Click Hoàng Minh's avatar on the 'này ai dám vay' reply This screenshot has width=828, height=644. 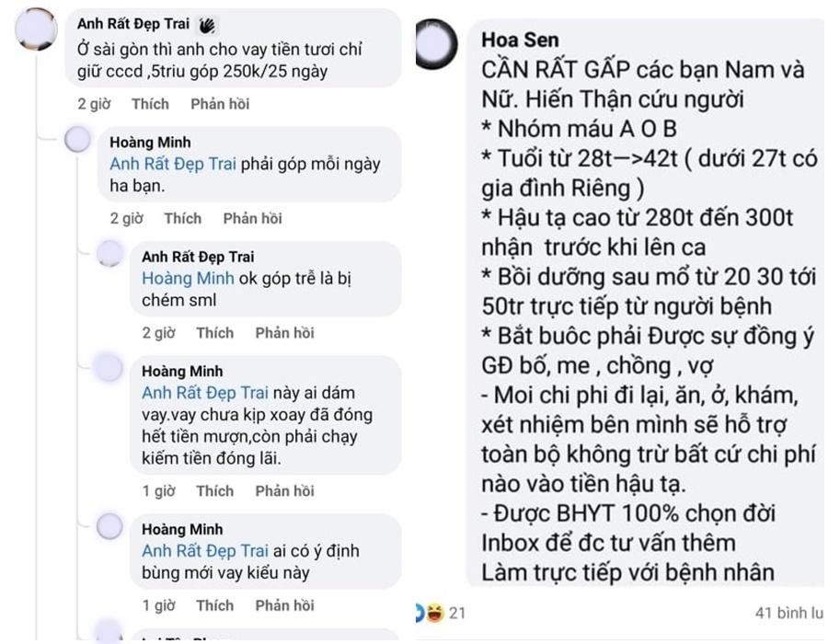click(109, 367)
